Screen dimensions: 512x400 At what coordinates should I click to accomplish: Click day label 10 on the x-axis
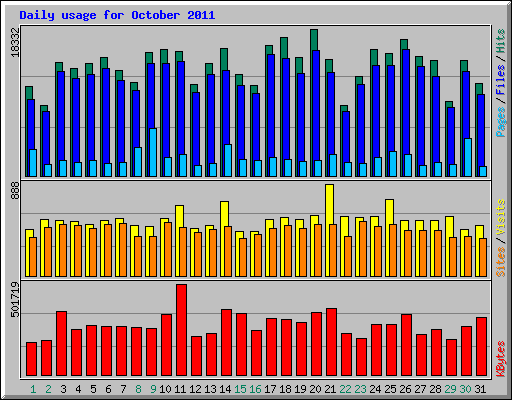tap(165, 389)
